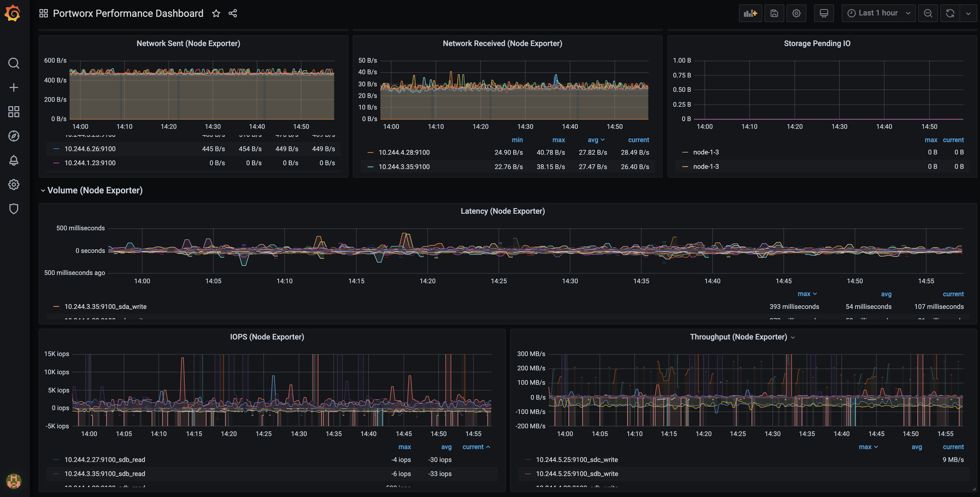980x497 pixels.
Task: Cycle view mode with monitor icon
Action: [824, 13]
